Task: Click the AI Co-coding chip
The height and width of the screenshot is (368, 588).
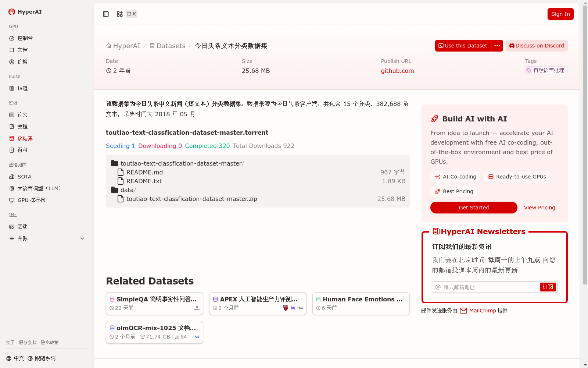Action: 456,177
